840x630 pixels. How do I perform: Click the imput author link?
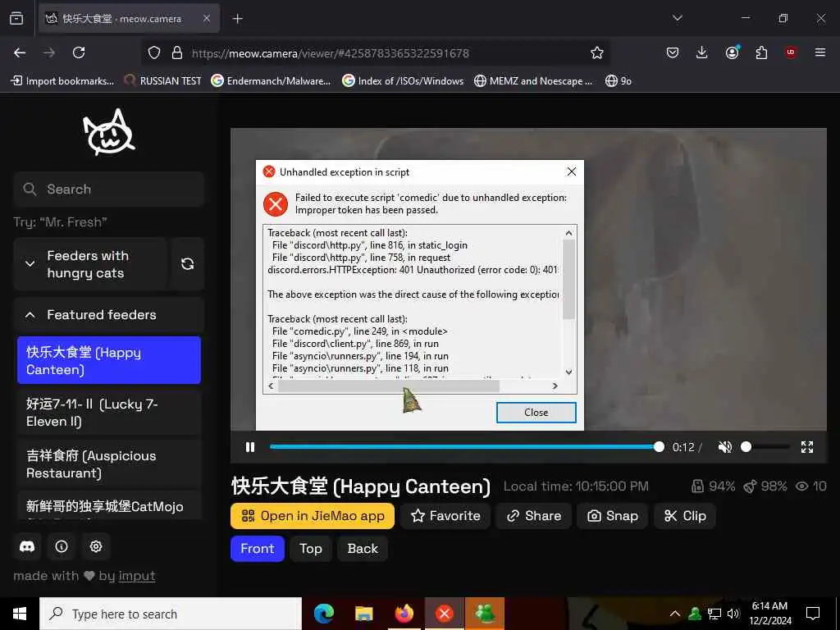[137, 576]
